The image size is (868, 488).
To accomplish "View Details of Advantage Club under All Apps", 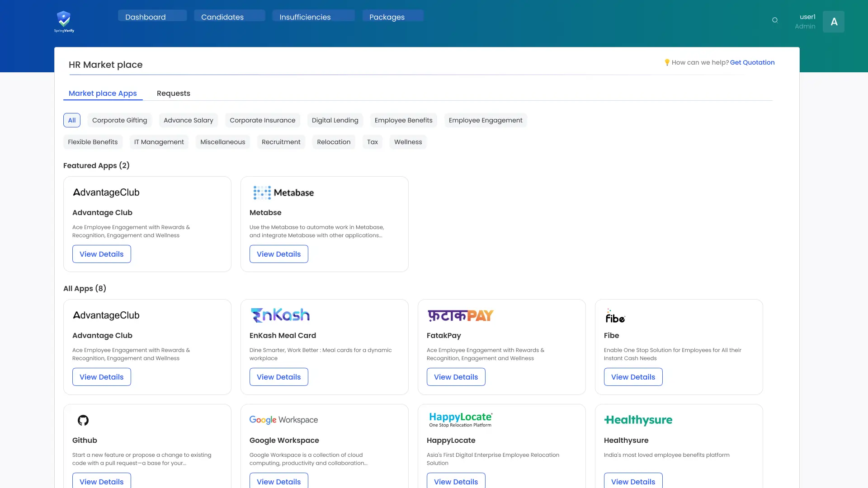I will 102,377.
